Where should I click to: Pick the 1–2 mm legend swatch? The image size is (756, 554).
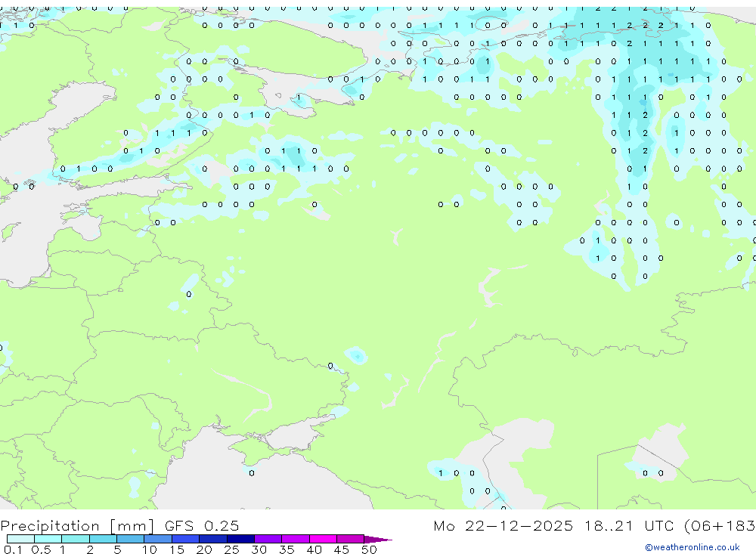[x=76, y=539]
